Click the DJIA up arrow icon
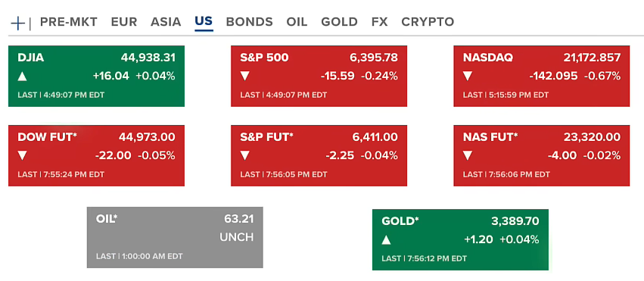Viewport: 644px width, 281px height. [22, 76]
